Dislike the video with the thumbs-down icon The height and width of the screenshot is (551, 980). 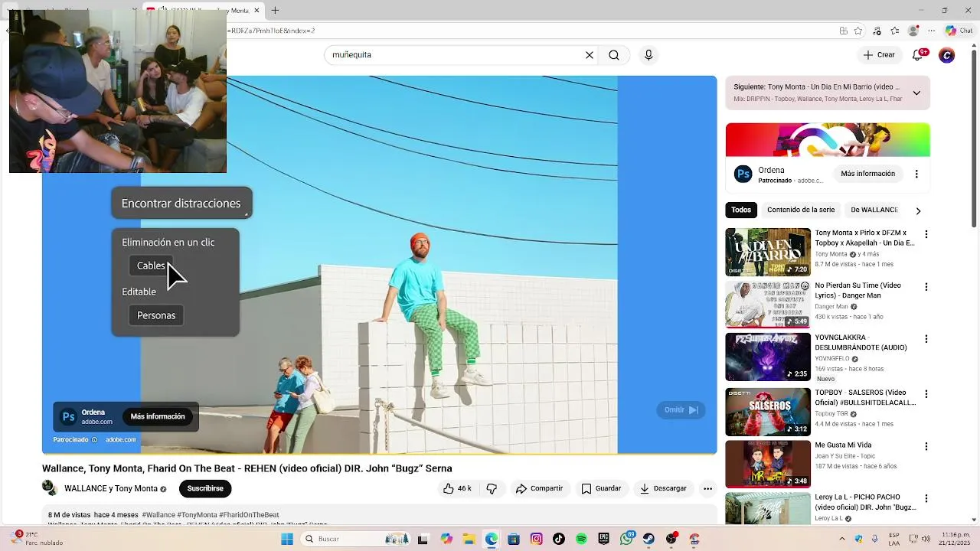click(x=492, y=488)
